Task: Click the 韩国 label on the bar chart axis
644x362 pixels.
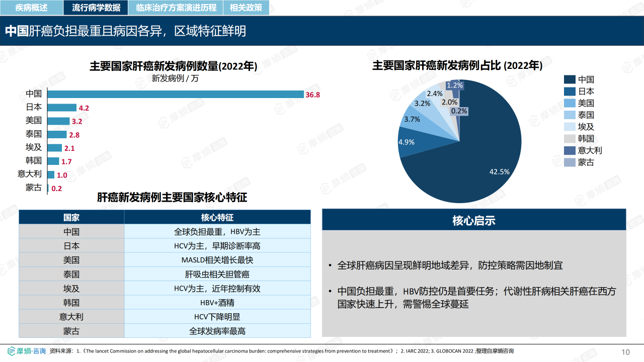Action: (34, 161)
